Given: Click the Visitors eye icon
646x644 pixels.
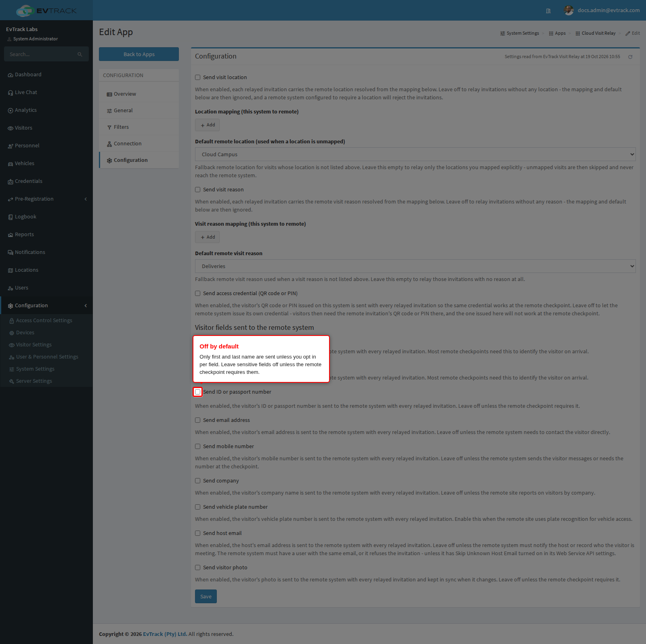Looking at the screenshot, I should 10,128.
